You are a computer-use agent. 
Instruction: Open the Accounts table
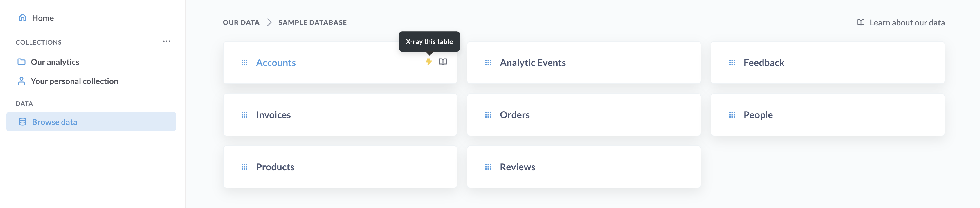(x=276, y=63)
